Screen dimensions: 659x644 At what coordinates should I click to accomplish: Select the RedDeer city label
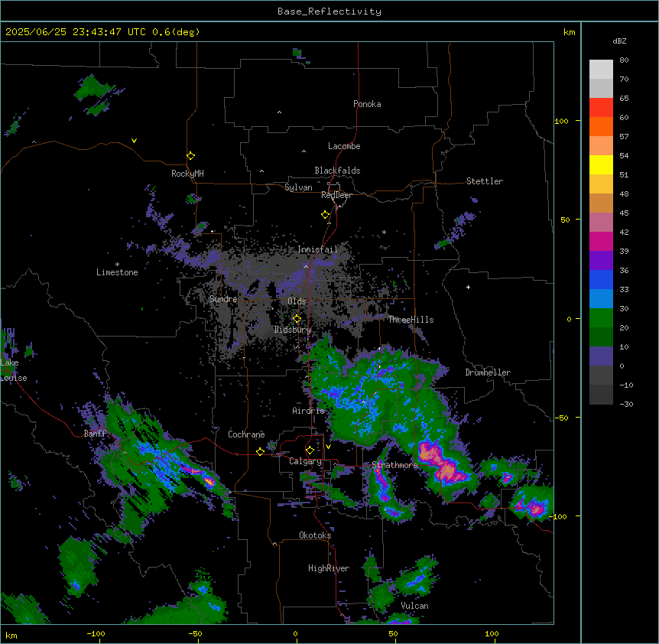[336, 195]
